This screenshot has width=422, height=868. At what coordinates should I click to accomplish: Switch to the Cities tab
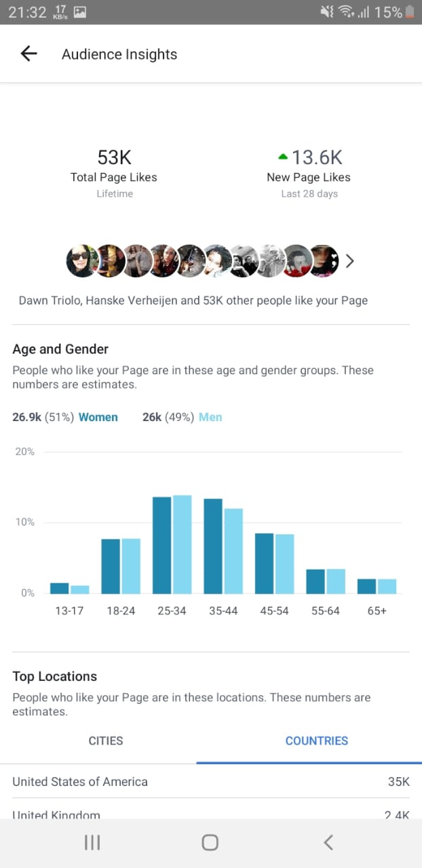(106, 741)
